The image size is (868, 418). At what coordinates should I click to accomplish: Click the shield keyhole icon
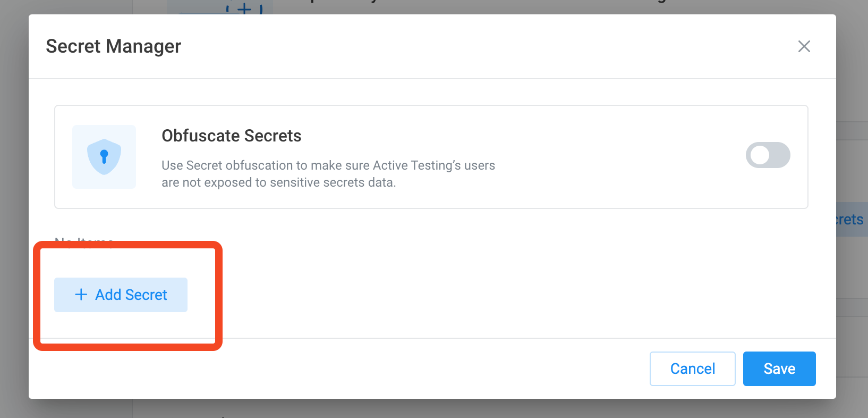[x=104, y=157]
